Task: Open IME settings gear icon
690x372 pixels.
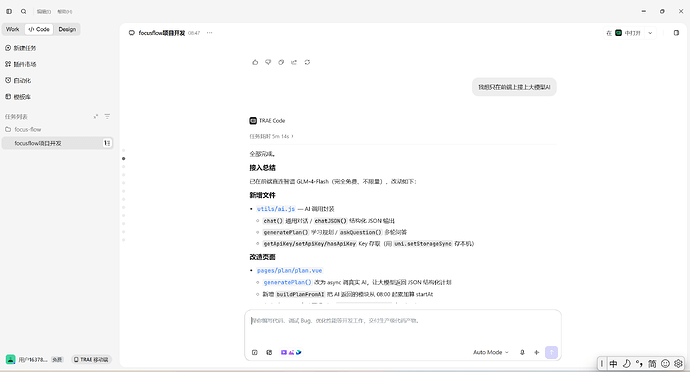Action: click(678, 364)
